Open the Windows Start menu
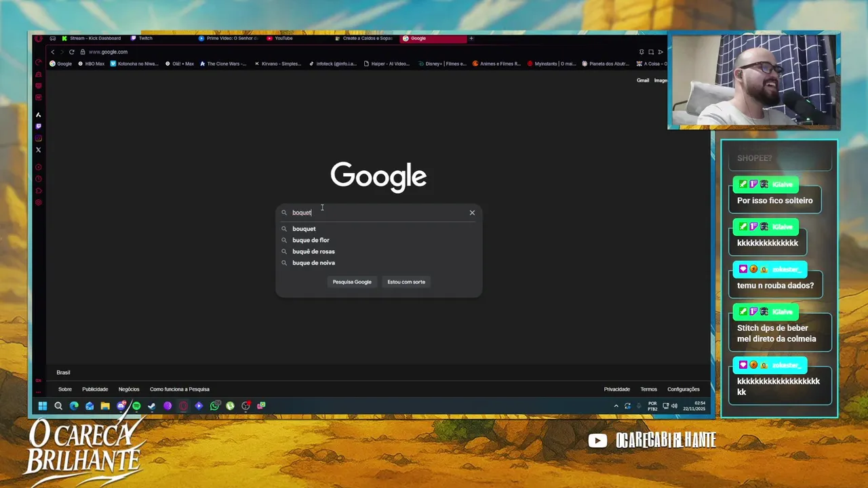The image size is (868, 488). (x=43, y=406)
